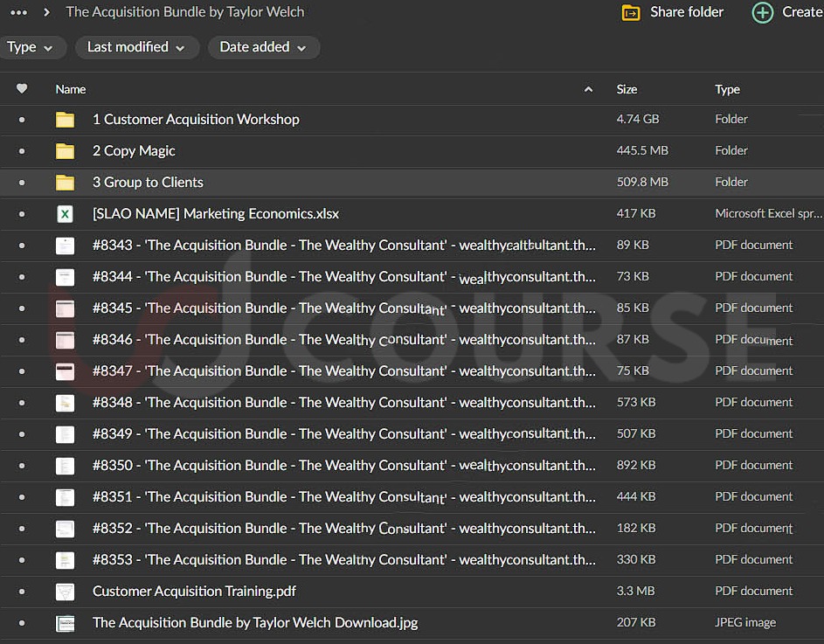Select the 'Customer Acquisition Training.pdf' file name
The width and height of the screenshot is (824, 644).
click(x=195, y=592)
